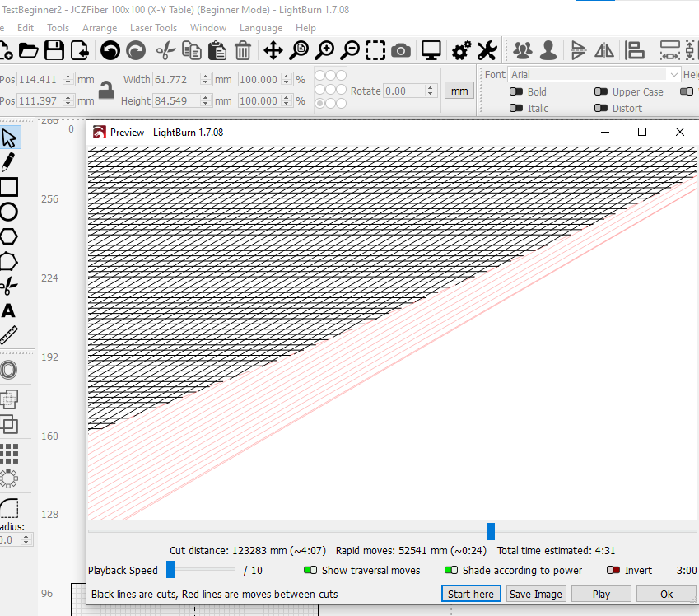Open the Arrange menu
This screenshot has height=616, width=699.
click(x=100, y=27)
